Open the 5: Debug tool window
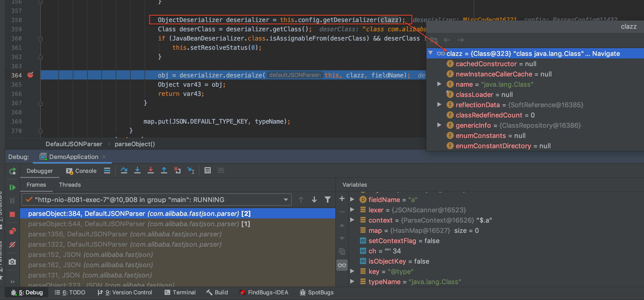This screenshot has width=644, height=300. tap(27, 293)
